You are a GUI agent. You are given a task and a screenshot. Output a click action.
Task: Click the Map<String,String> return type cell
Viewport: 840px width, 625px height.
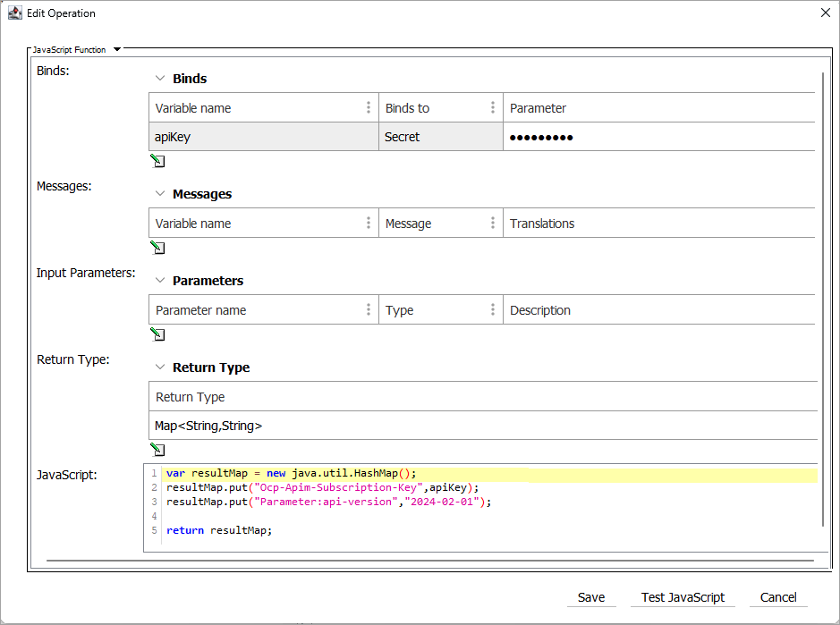point(481,426)
